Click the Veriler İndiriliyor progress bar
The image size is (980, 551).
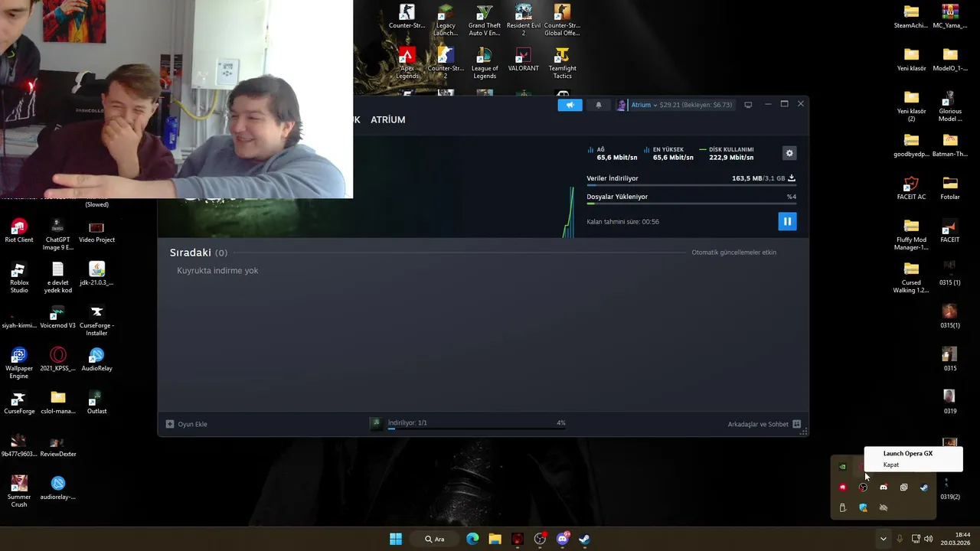pos(691,185)
